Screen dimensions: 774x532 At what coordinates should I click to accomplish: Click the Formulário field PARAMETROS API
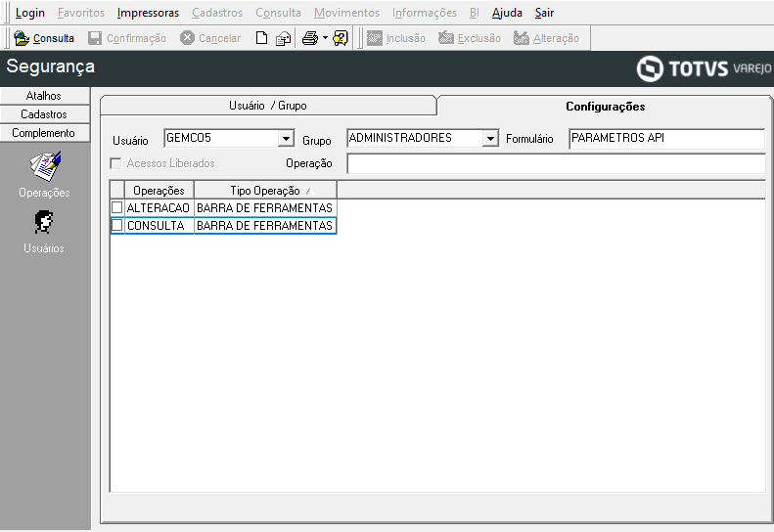coord(666,139)
